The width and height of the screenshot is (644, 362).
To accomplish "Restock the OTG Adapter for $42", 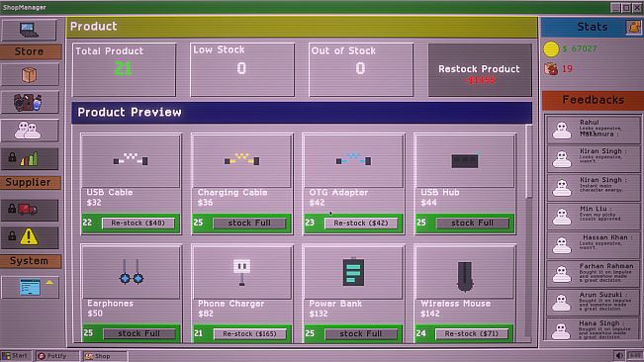I will point(361,223).
